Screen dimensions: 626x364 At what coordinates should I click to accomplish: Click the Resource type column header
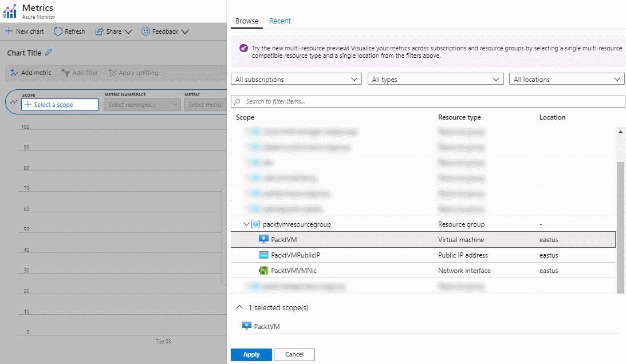(x=459, y=117)
